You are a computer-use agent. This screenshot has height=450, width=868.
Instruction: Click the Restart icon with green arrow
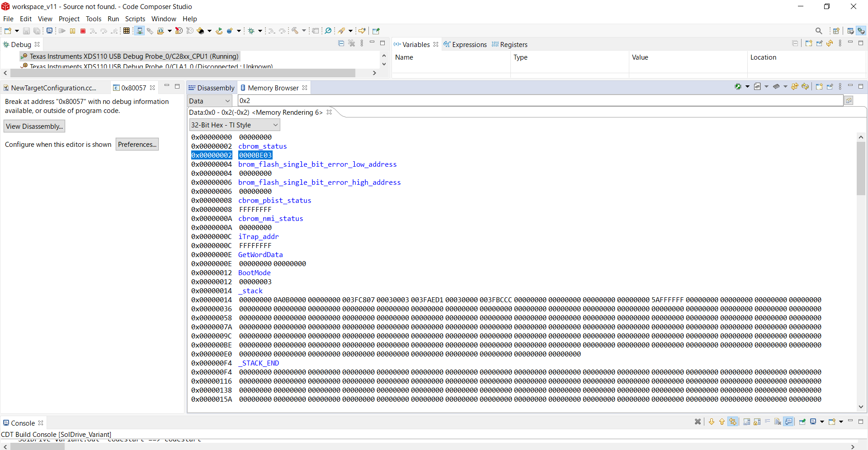219,31
